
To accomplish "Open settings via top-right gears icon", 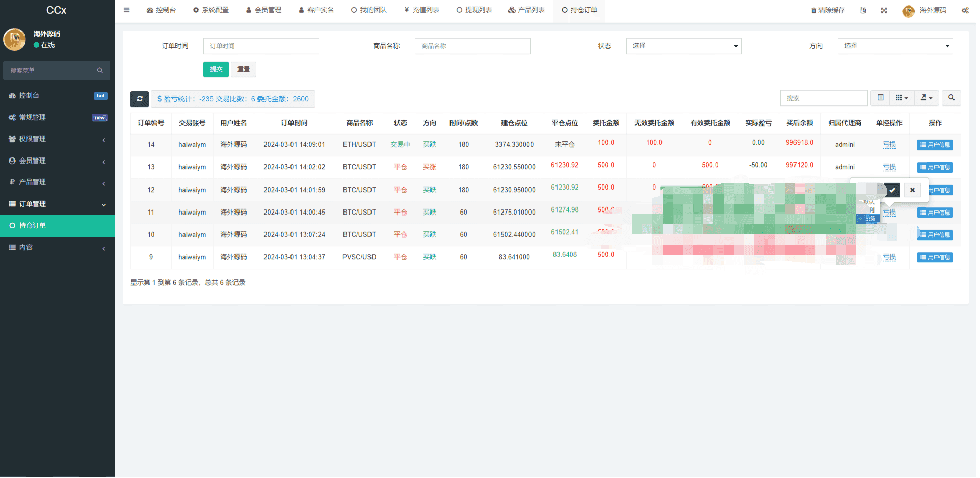I will tap(965, 10).
